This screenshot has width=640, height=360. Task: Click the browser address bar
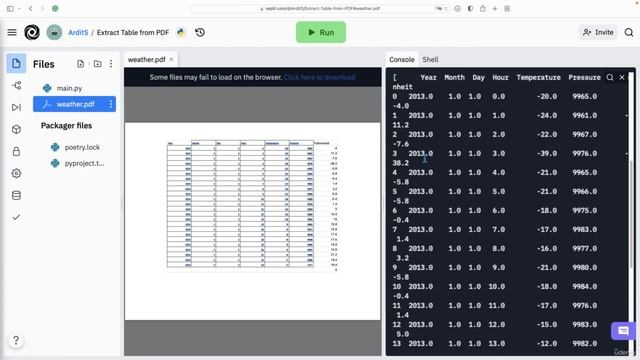pos(320,9)
